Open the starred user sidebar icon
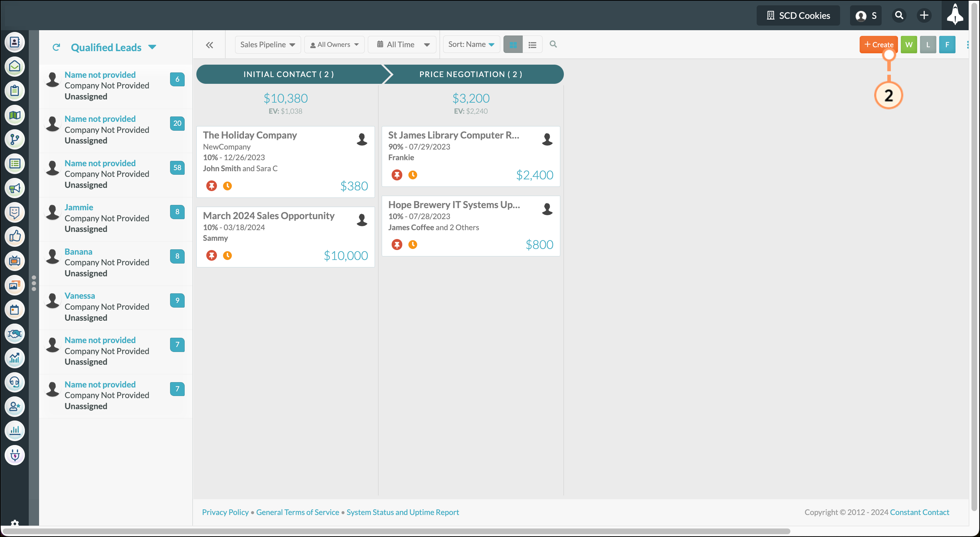This screenshot has height=537, width=980. [15, 406]
